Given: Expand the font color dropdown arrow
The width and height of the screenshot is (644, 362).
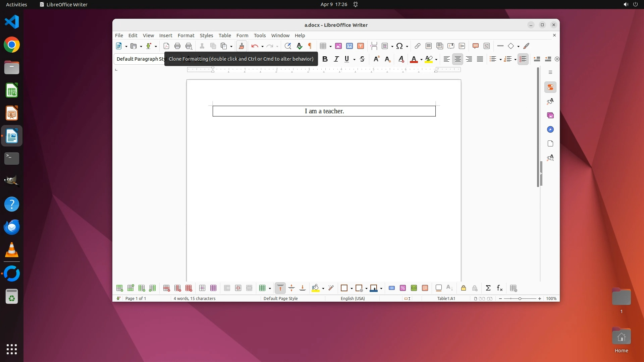Looking at the screenshot, I should 421,59.
